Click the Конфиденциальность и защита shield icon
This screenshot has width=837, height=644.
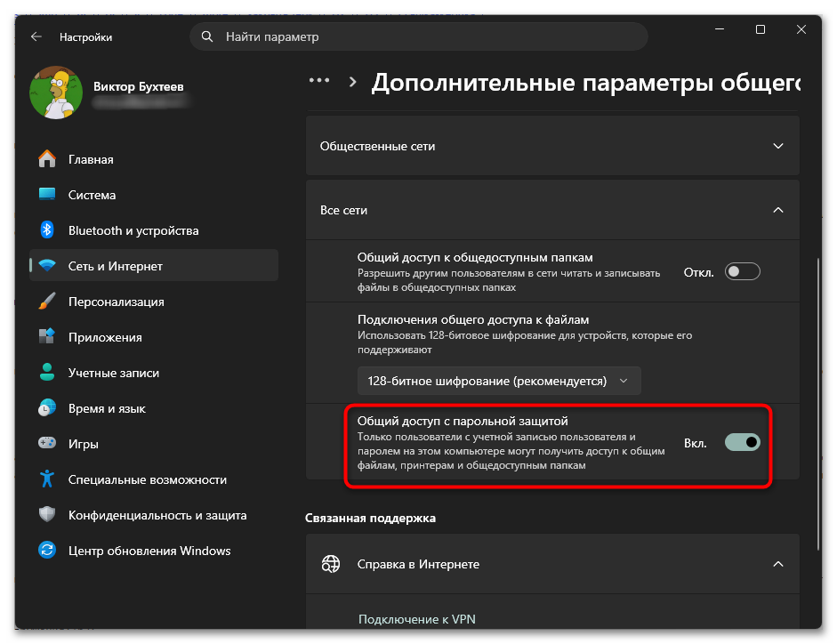pos(47,515)
